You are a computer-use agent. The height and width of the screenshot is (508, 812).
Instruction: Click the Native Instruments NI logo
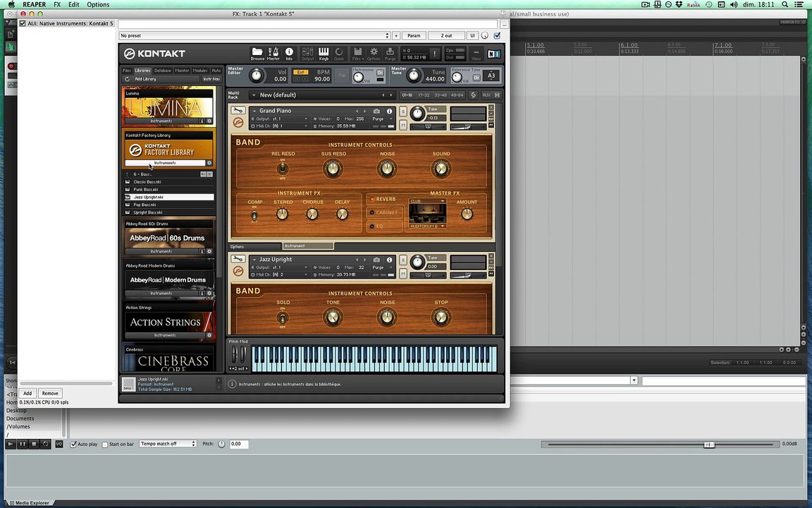[x=493, y=54]
